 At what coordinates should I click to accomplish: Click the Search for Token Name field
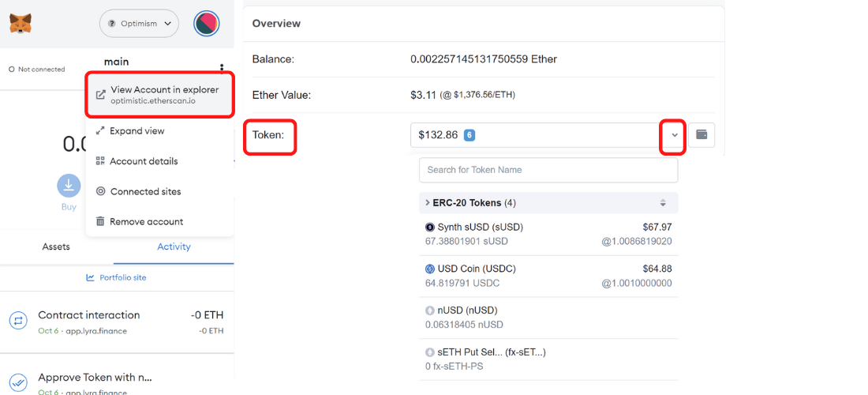548,170
